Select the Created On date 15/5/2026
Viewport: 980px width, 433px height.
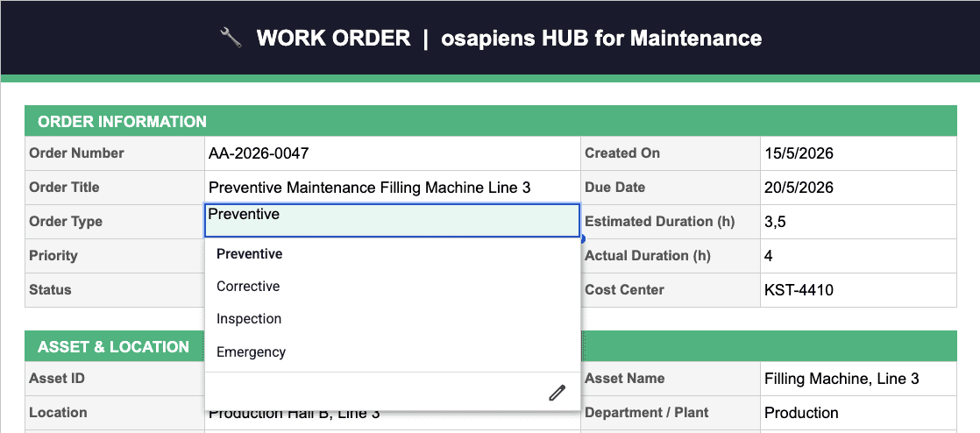point(858,153)
